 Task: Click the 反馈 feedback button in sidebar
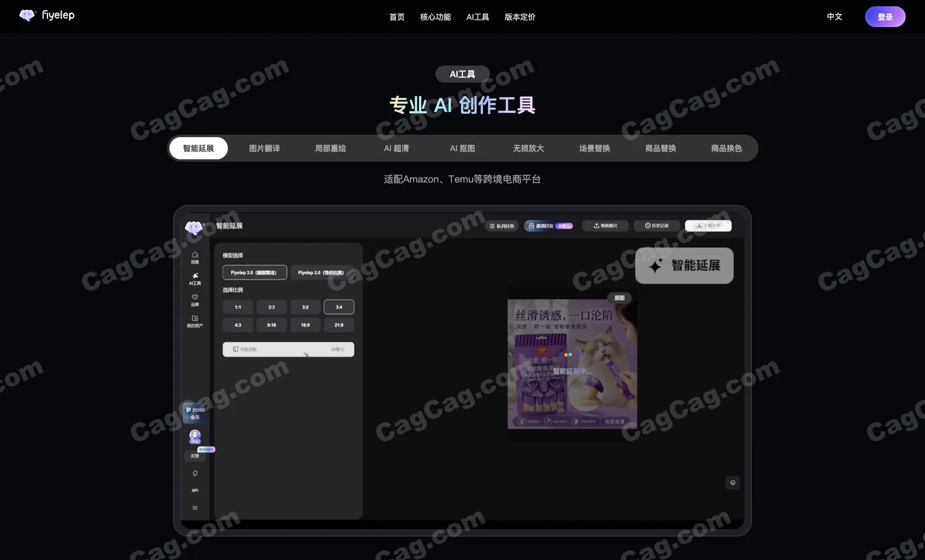(195, 456)
